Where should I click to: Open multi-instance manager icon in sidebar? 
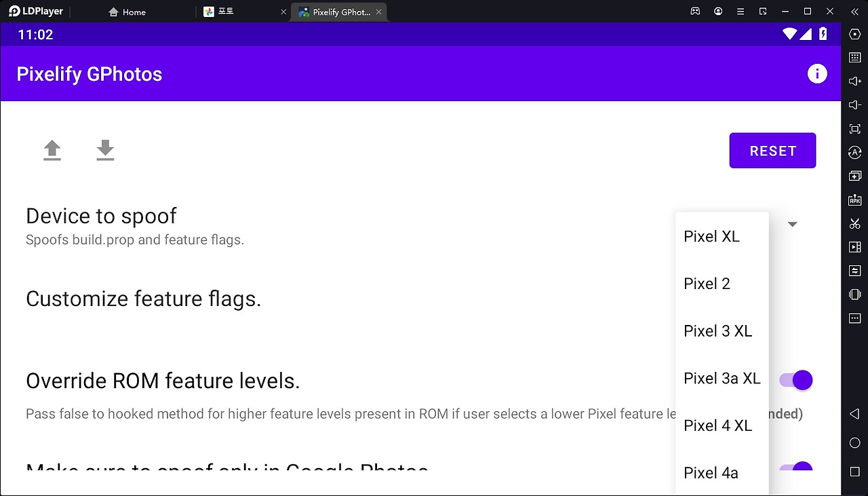(x=854, y=176)
